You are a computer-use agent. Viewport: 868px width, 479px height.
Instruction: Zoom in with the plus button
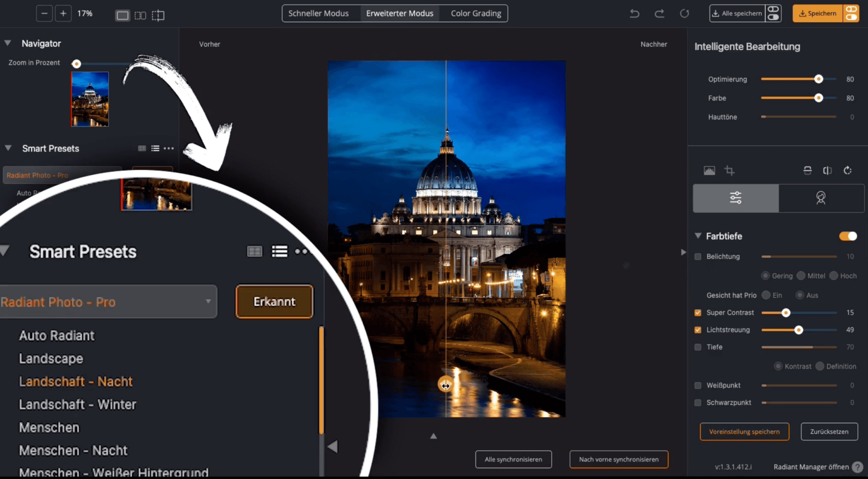(63, 13)
